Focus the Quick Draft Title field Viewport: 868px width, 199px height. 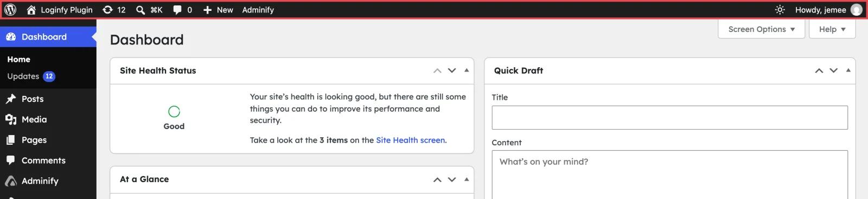coord(669,118)
